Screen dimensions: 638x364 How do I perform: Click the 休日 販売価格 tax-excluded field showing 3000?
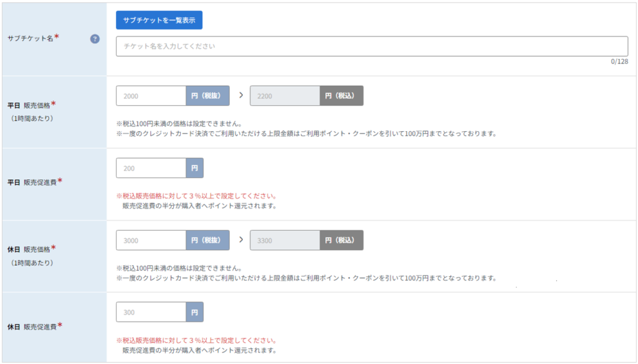(x=151, y=241)
